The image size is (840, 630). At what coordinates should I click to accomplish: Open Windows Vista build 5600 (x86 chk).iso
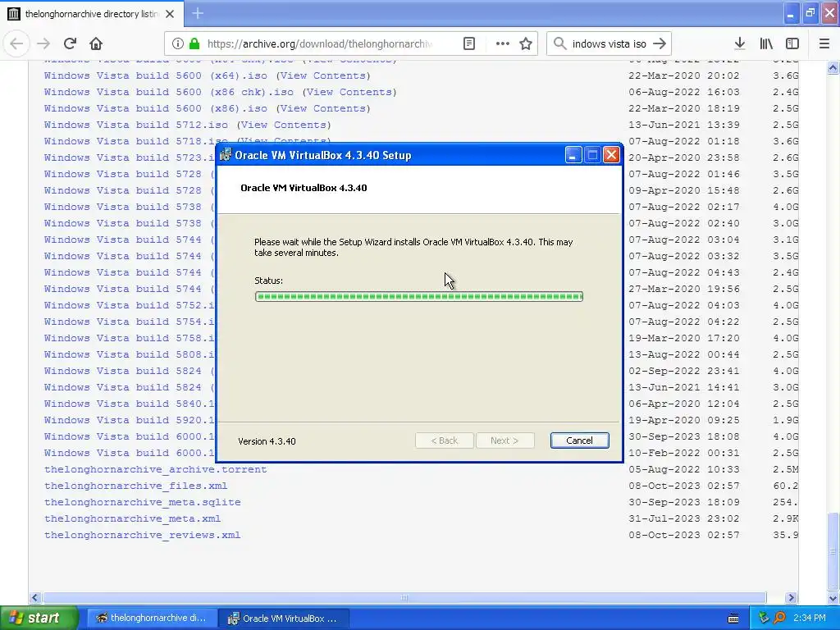(169, 92)
